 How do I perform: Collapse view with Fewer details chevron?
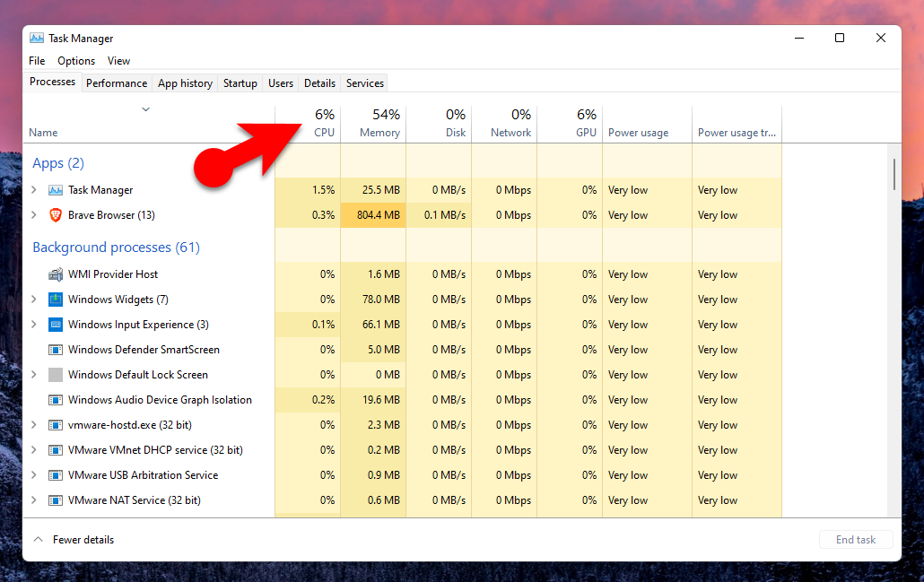tap(39, 540)
